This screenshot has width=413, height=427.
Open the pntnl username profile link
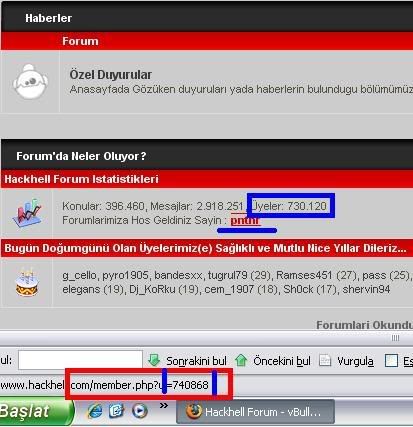point(245,220)
